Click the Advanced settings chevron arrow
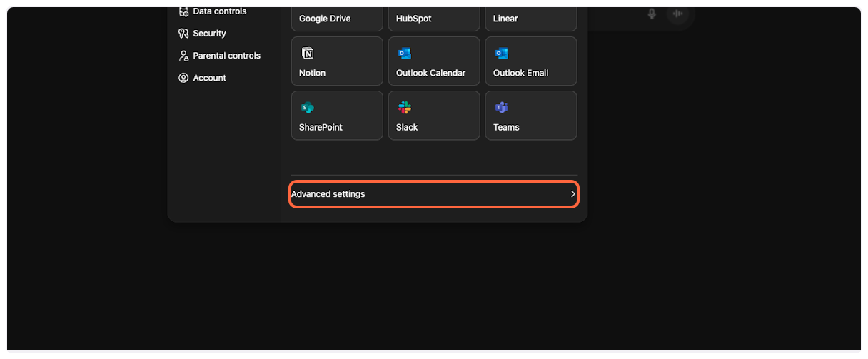Screen dimensions: 868x359 [x=572, y=194]
